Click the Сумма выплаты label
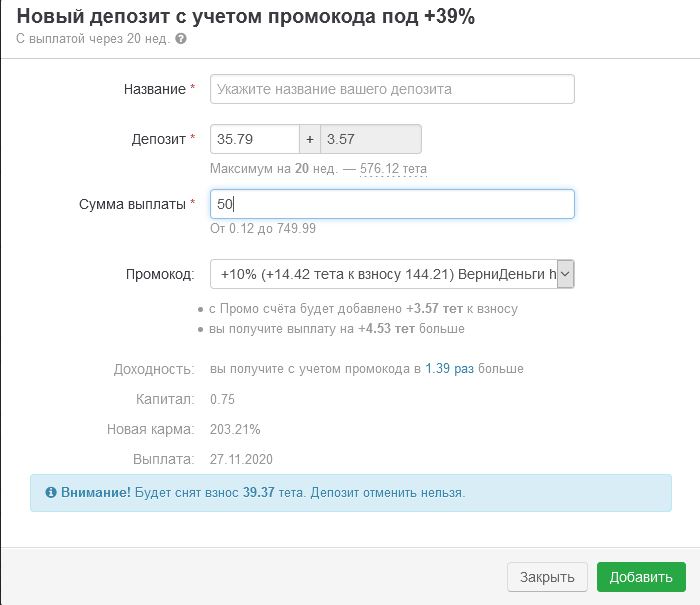Viewport: 700px width, 605px height. click(x=132, y=204)
